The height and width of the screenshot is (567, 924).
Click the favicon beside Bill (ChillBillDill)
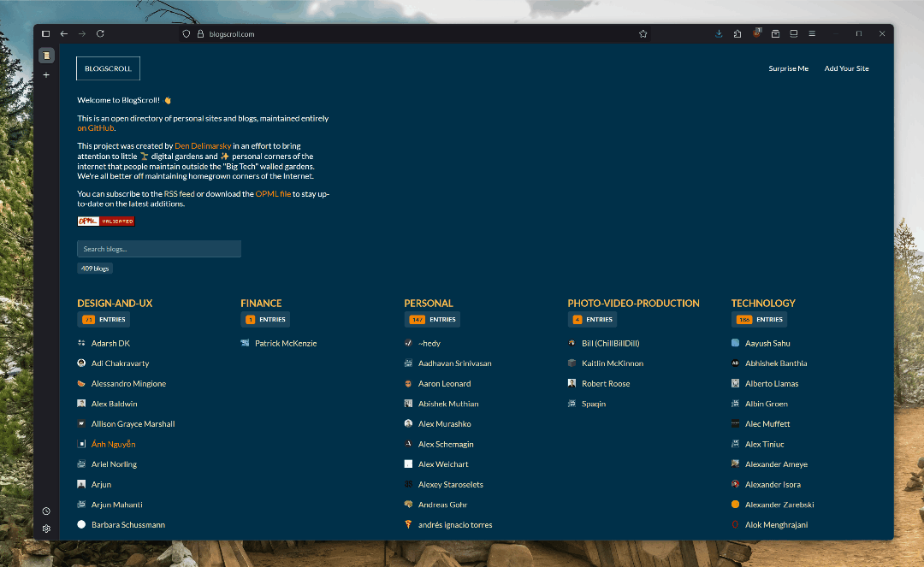point(572,343)
